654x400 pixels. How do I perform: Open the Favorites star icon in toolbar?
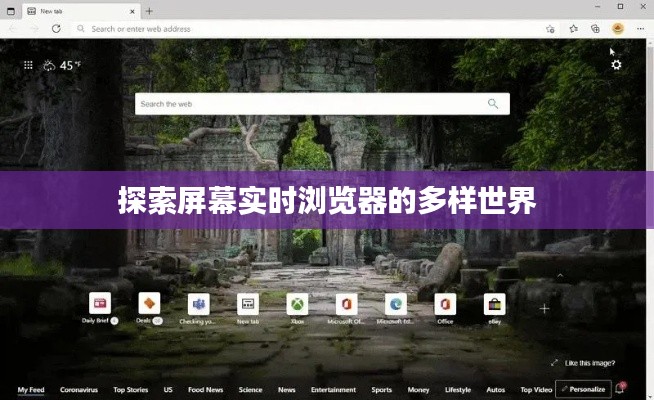point(573,29)
